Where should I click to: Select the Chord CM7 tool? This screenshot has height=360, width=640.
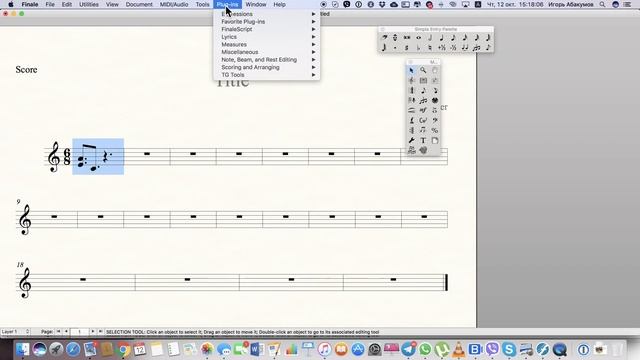(x=423, y=120)
